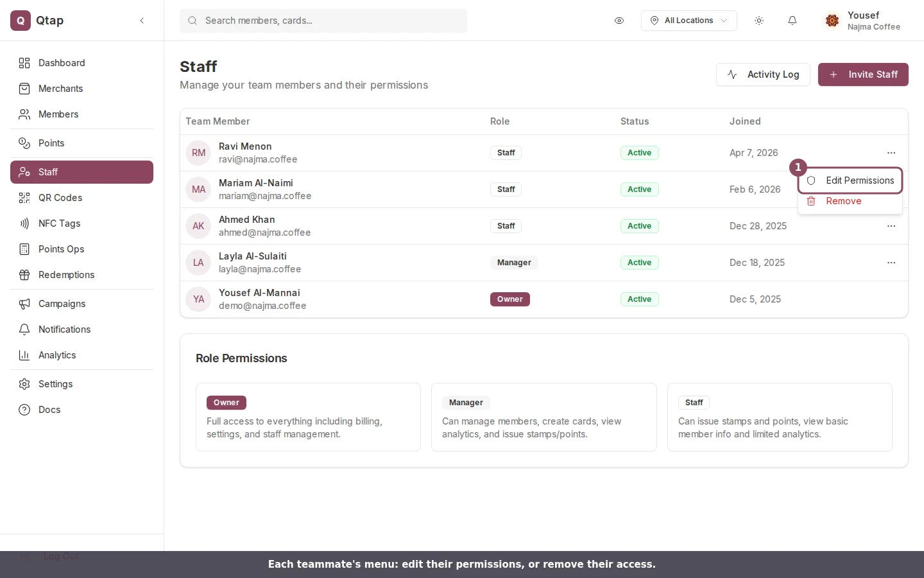Click the search magnifier icon
The width and height of the screenshot is (924, 578).
[x=193, y=21]
